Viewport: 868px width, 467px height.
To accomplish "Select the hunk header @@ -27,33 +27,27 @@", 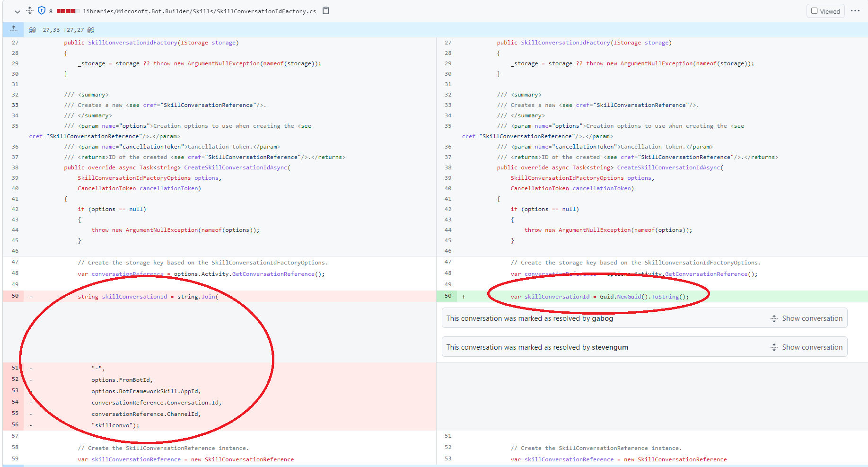I will (x=61, y=29).
